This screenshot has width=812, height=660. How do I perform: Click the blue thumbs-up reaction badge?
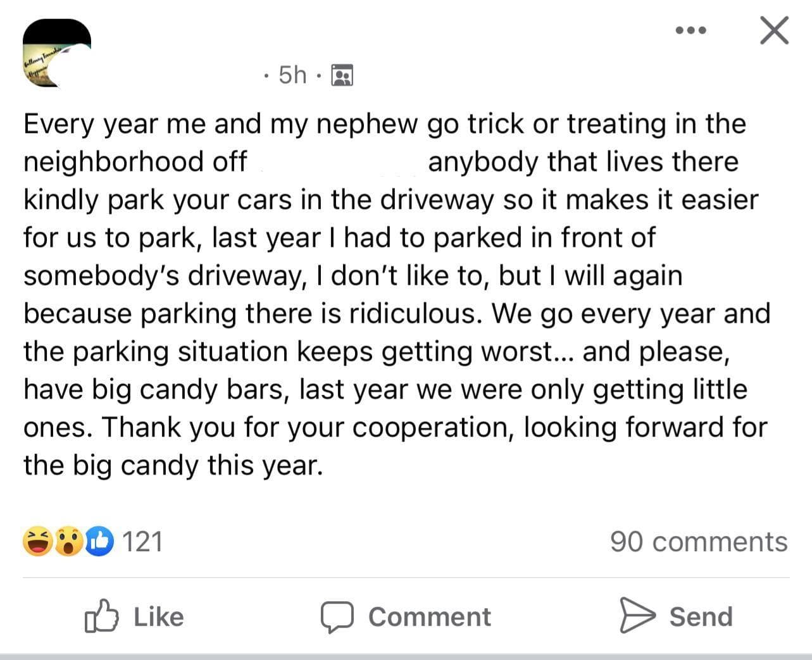pos(98,542)
